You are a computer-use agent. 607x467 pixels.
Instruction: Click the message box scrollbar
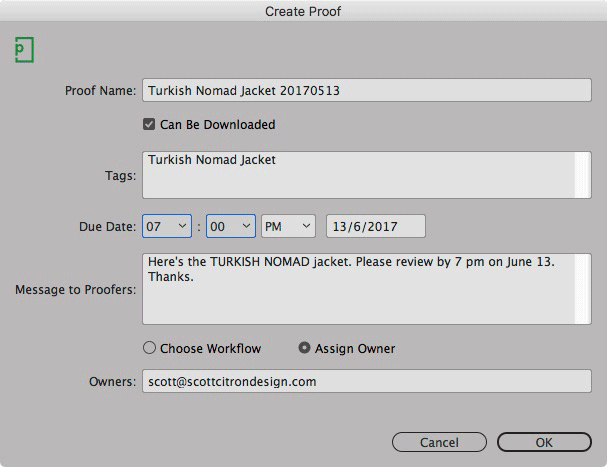click(x=584, y=289)
